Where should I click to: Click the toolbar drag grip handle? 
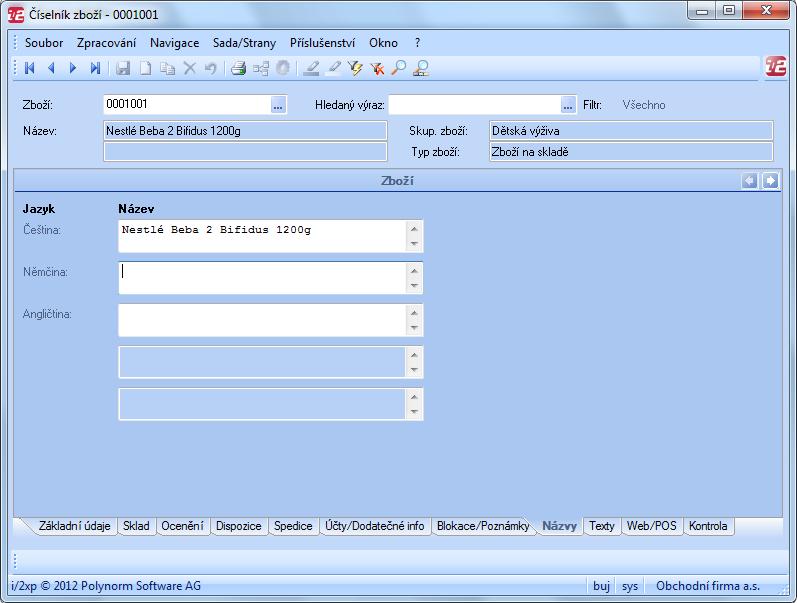tap(15, 68)
